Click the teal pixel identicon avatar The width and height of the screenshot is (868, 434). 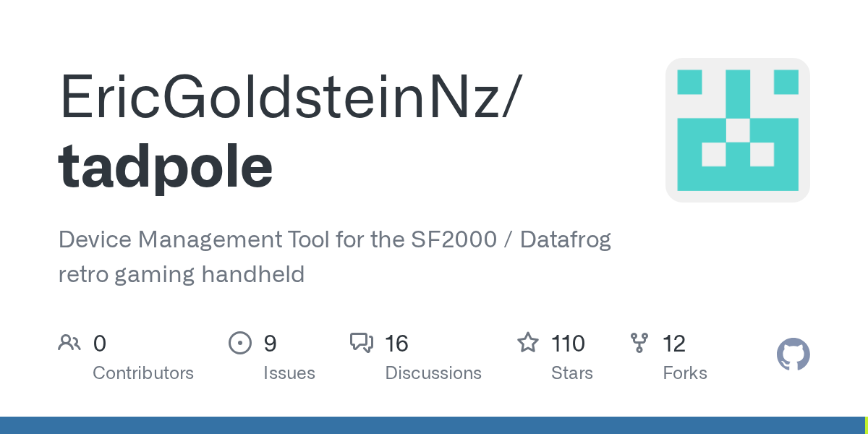coord(737,130)
